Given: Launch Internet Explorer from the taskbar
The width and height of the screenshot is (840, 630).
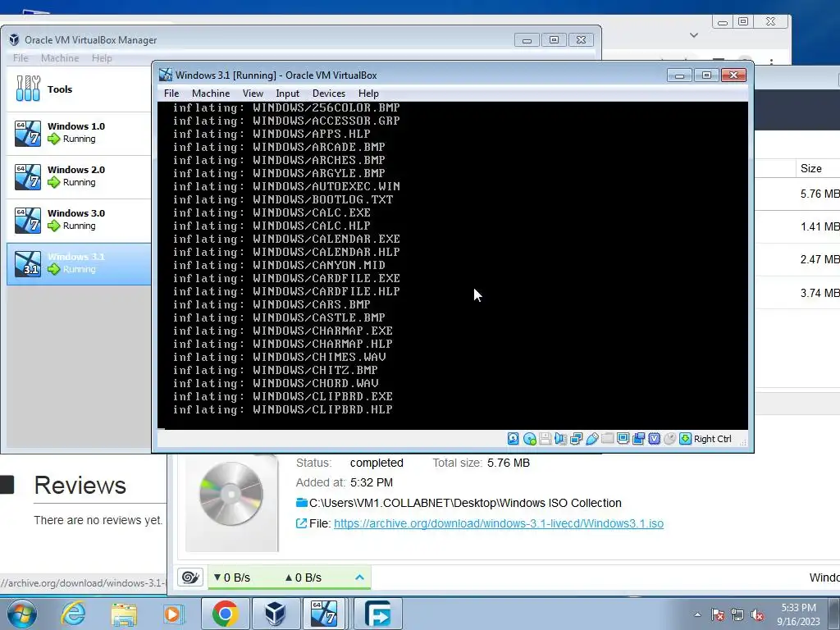Looking at the screenshot, I should (x=73, y=614).
